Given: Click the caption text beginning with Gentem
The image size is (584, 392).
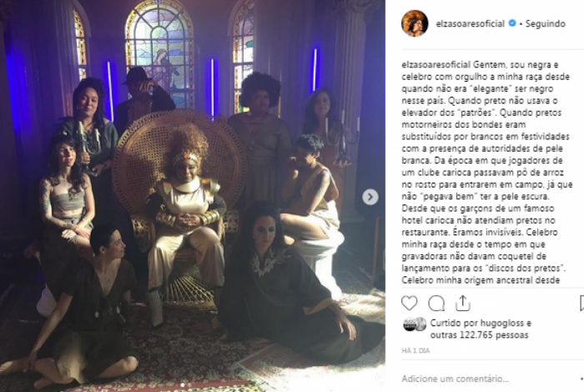Looking at the screenshot, I should (x=486, y=173).
